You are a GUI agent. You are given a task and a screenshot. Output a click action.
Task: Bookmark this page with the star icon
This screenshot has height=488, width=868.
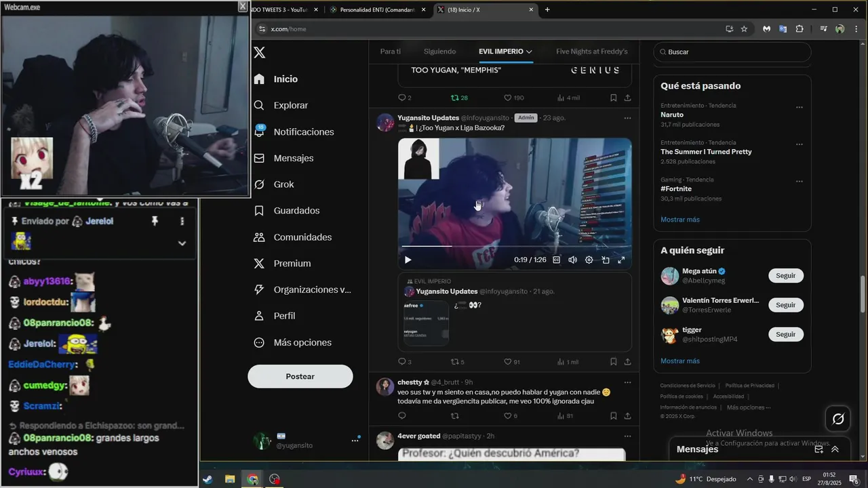click(x=744, y=29)
